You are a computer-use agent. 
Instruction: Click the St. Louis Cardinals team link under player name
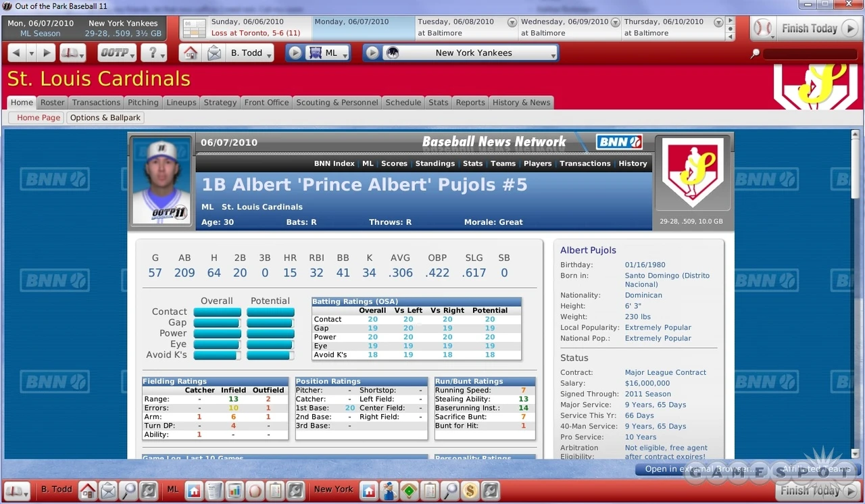click(262, 207)
